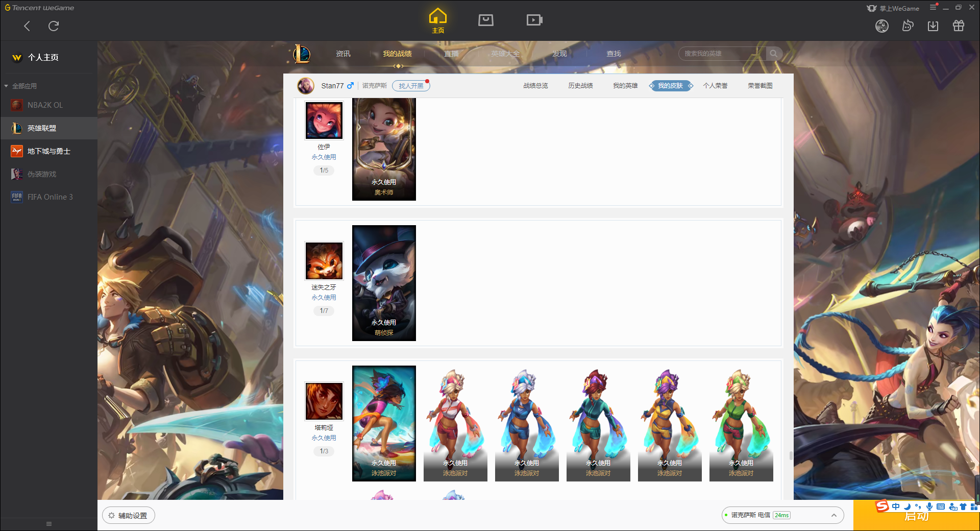Open the 我的战绩 tab
980x531 pixels.
point(398,54)
